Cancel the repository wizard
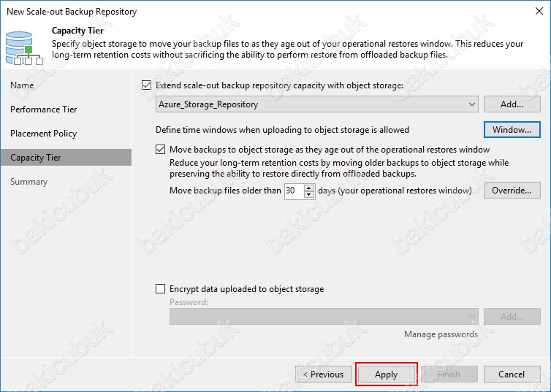551x392 pixels. pos(512,374)
